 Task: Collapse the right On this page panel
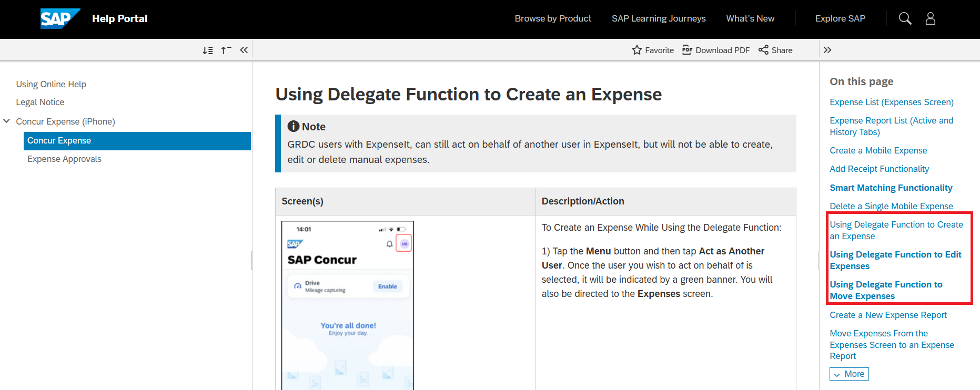click(827, 50)
